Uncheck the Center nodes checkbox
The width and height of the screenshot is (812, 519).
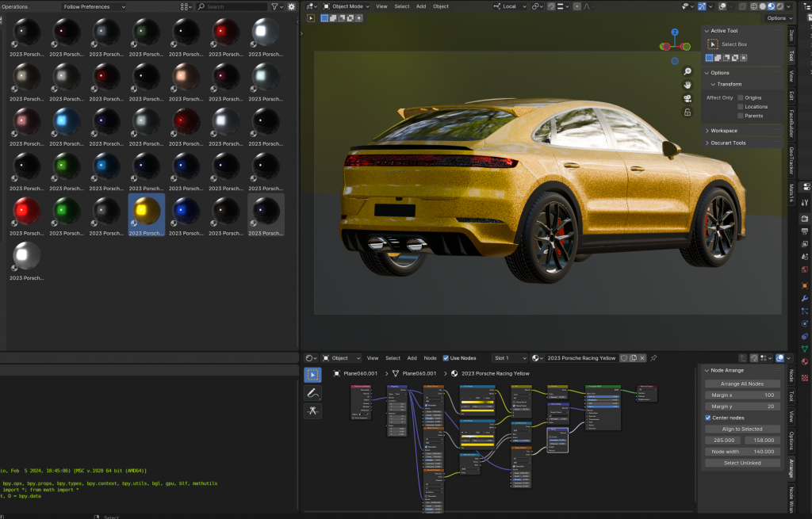coord(708,418)
